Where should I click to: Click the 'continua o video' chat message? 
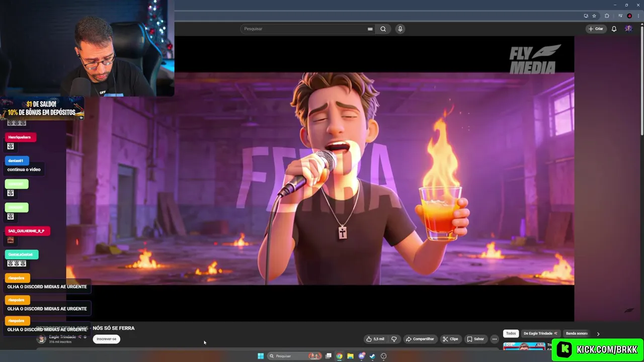(x=24, y=169)
